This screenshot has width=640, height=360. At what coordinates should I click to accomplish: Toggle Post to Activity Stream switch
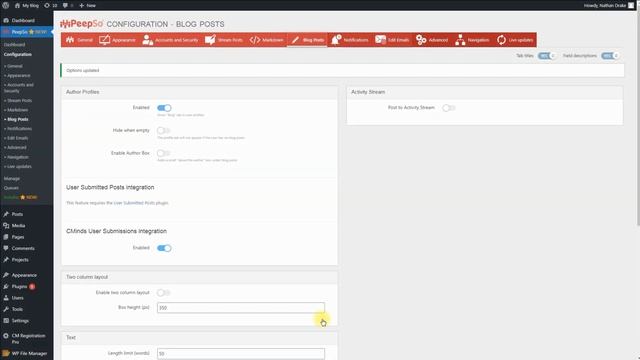point(449,108)
